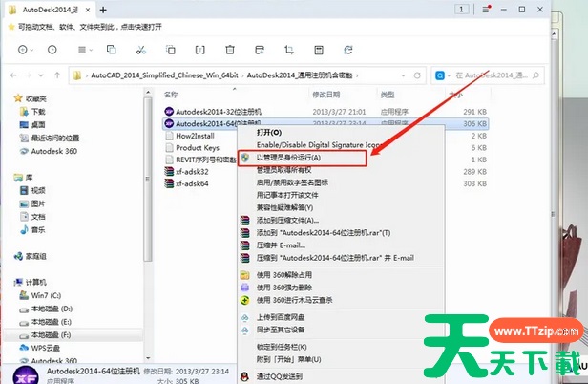
Task: Choose 同步至其它设备
Action: [281, 330]
